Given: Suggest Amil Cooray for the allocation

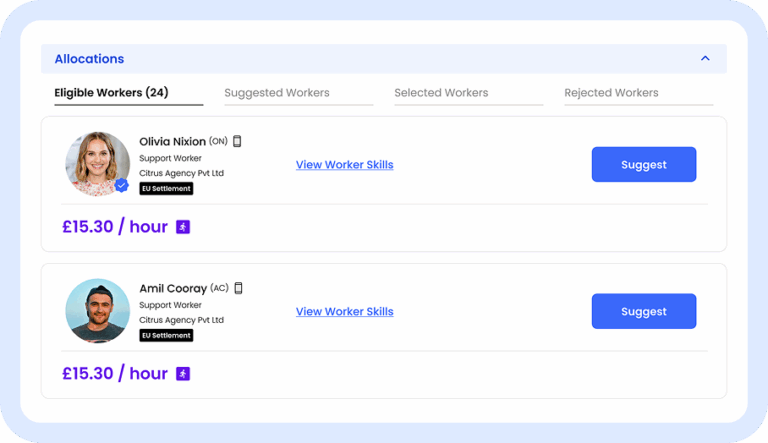Looking at the screenshot, I should pos(643,311).
